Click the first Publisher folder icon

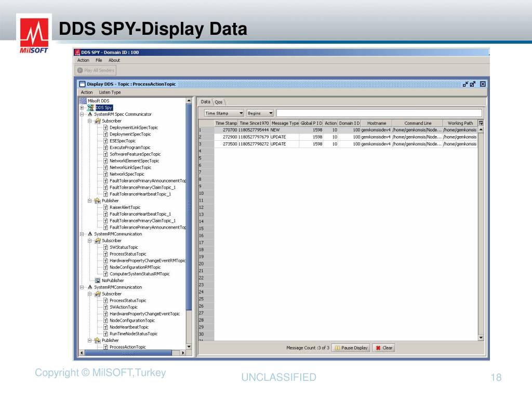tap(97, 201)
